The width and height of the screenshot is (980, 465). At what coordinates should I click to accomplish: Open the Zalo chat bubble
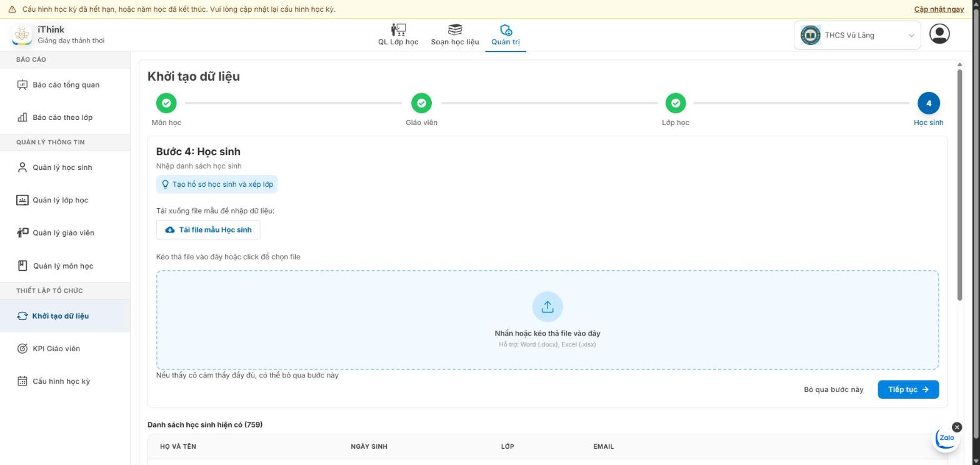946,438
